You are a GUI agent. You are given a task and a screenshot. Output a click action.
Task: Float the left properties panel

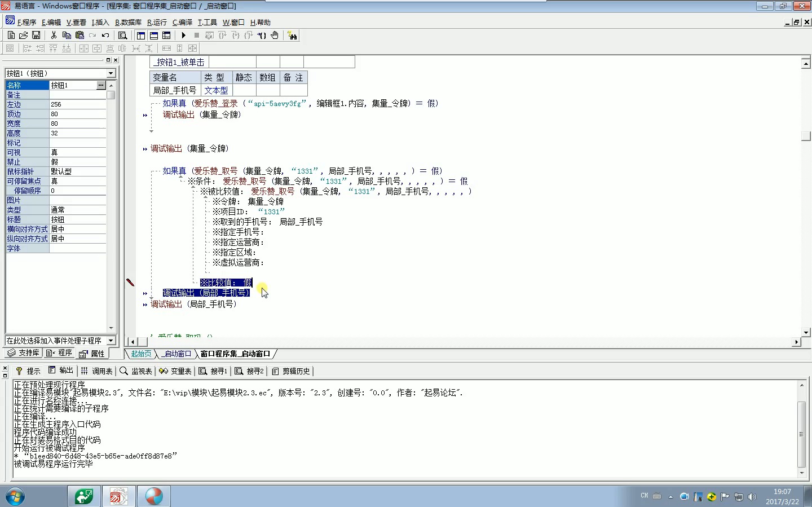(x=108, y=60)
